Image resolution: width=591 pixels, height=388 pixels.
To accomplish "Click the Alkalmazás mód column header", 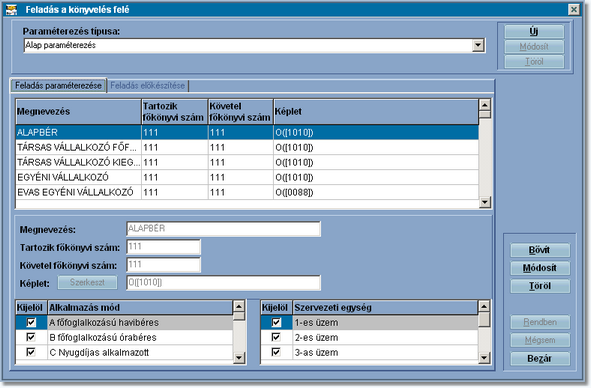I will (x=140, y=308).
